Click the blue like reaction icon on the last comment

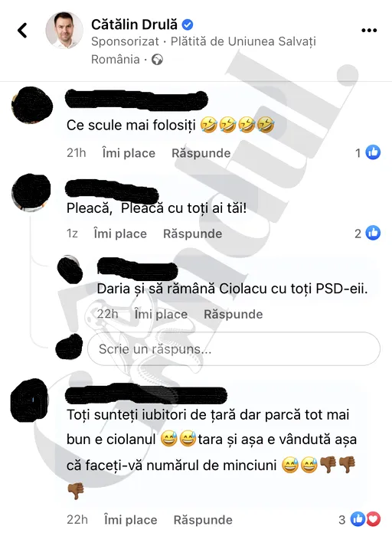point(358,519)
